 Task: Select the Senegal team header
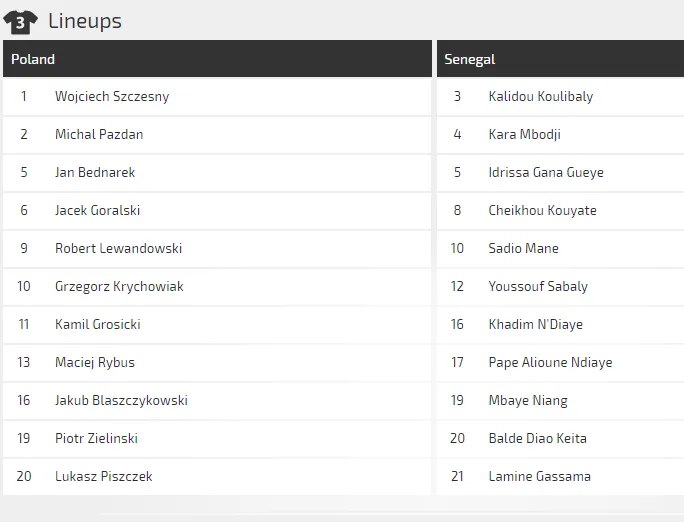coord(470,59)
